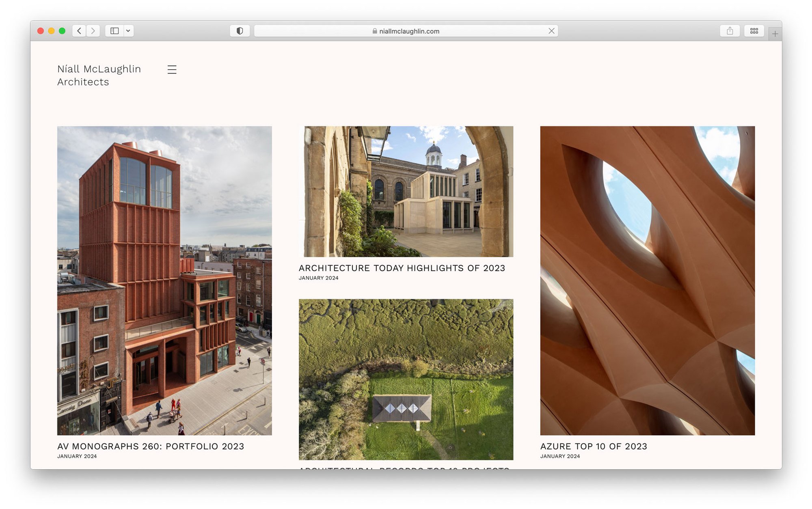Go back using the browser back arrow
Image resolution: width=812 pixels, height=509 pixels.
(x=79, y=31)
